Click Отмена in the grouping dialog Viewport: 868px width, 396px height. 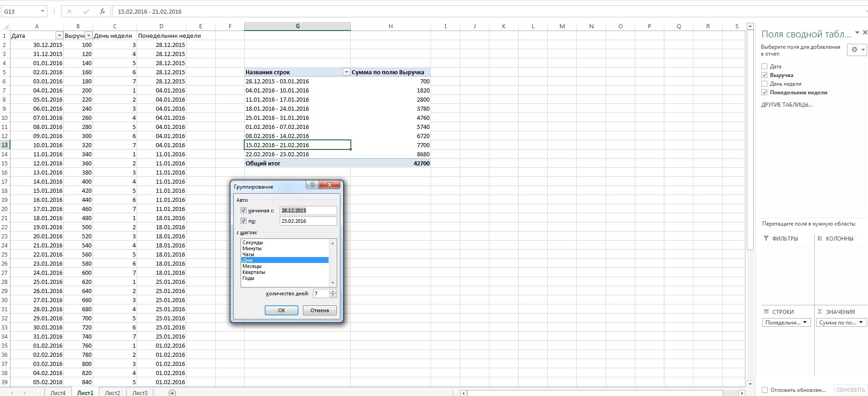pos(320,310)
